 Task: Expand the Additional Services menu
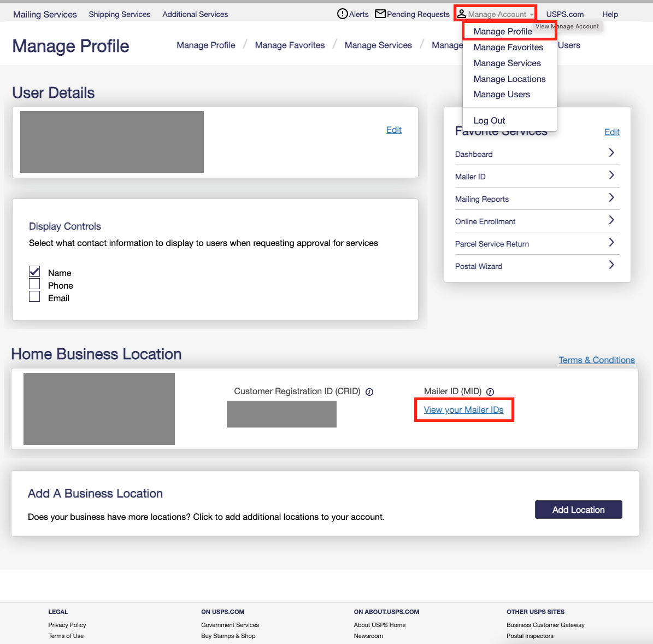pos(195,14)
